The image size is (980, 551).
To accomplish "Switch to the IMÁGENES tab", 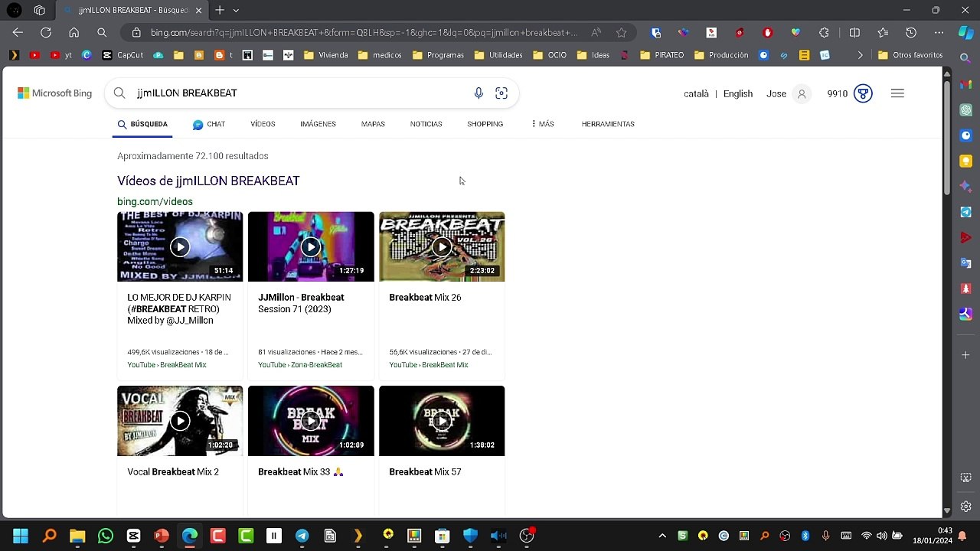I will pyautogui.click(x=318, y=124).
